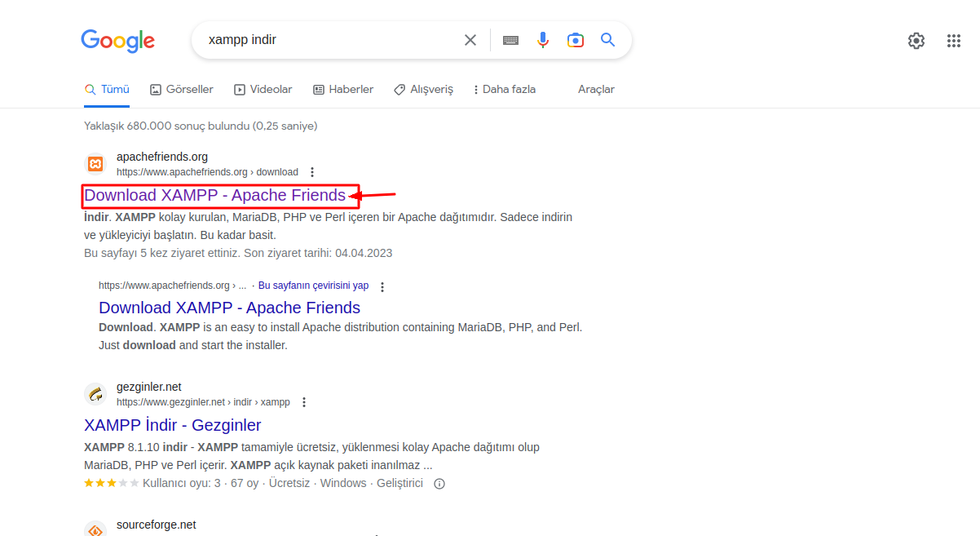
Task: Click 'Yaklaşık 680.000 sonuç bulundu' text
Action: [x=166, y=126]
